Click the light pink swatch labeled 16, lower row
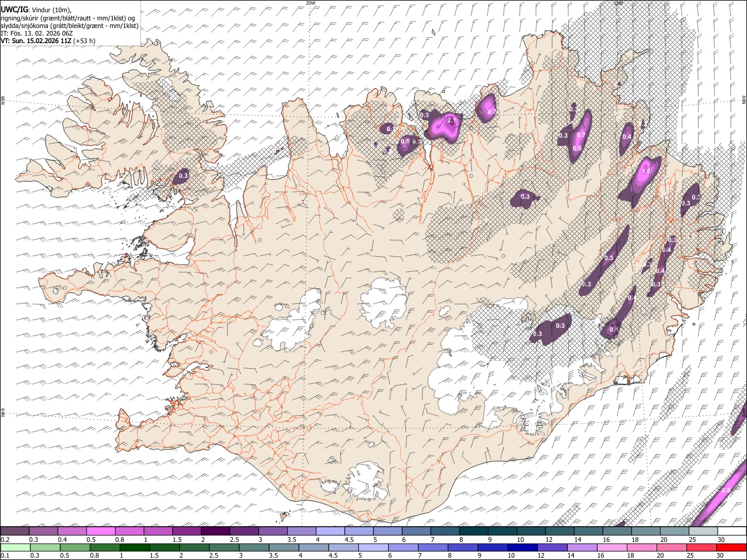Viewport: 747px width, 560px height. (612, 548)
